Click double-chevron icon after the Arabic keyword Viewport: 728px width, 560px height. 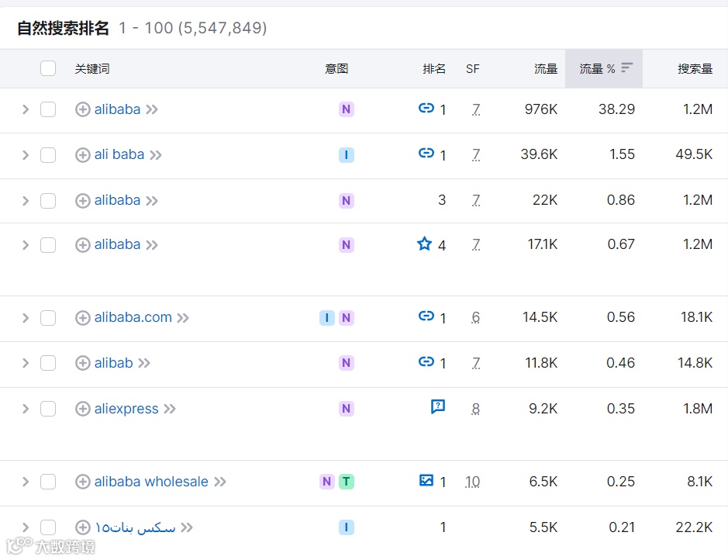pyautogui.click(x=187, y=527)
